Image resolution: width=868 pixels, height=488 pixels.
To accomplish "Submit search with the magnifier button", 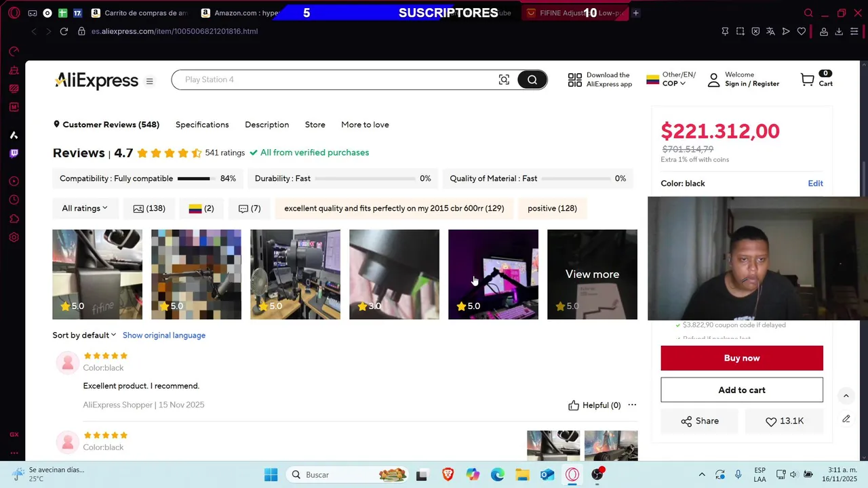I will click(532, 80).
